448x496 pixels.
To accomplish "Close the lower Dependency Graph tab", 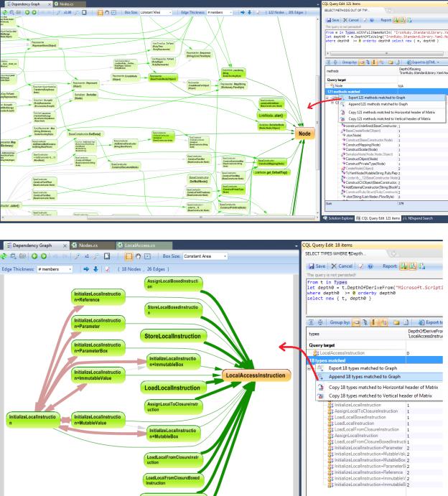I will tap(65, 245).
